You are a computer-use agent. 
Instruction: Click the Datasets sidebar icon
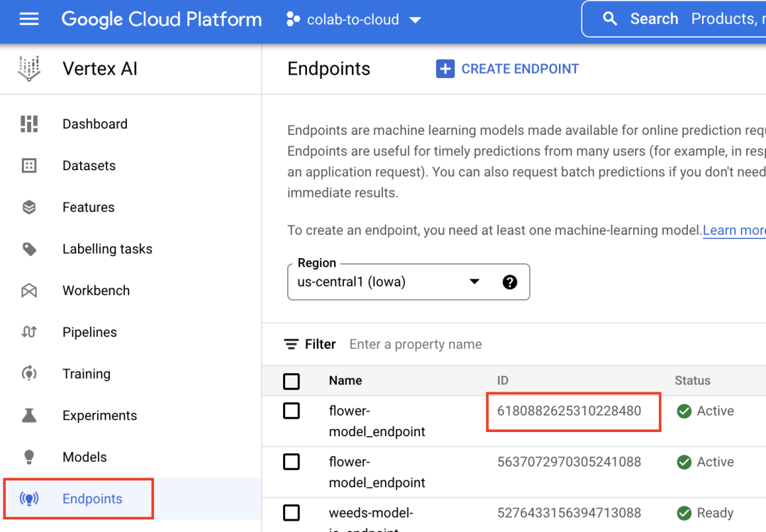(29, 166)
